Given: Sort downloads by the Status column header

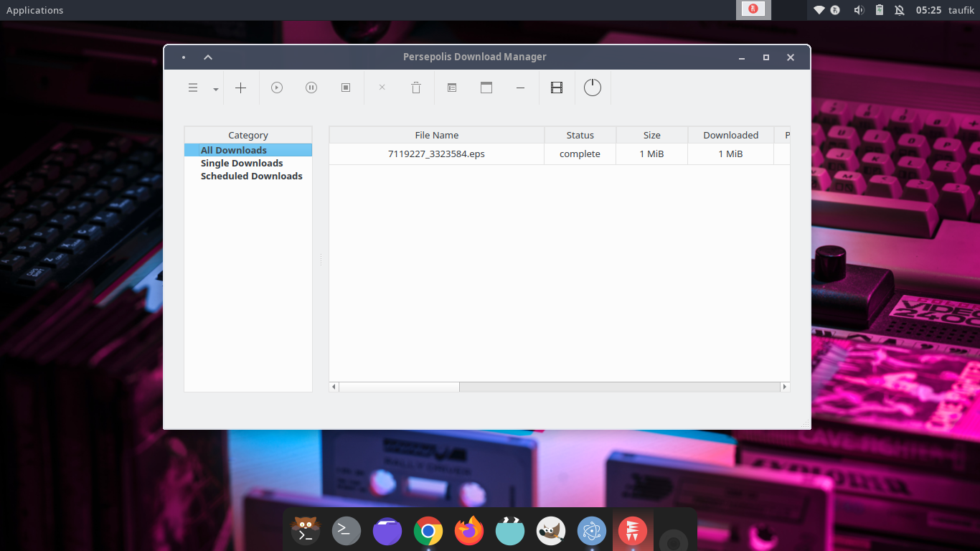Looking at the screenshot, I should (x=580, y=135).
